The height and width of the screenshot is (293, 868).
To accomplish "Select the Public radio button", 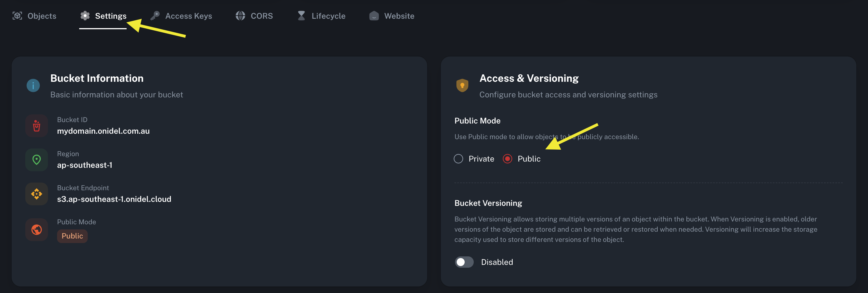I will pos(508,159).
